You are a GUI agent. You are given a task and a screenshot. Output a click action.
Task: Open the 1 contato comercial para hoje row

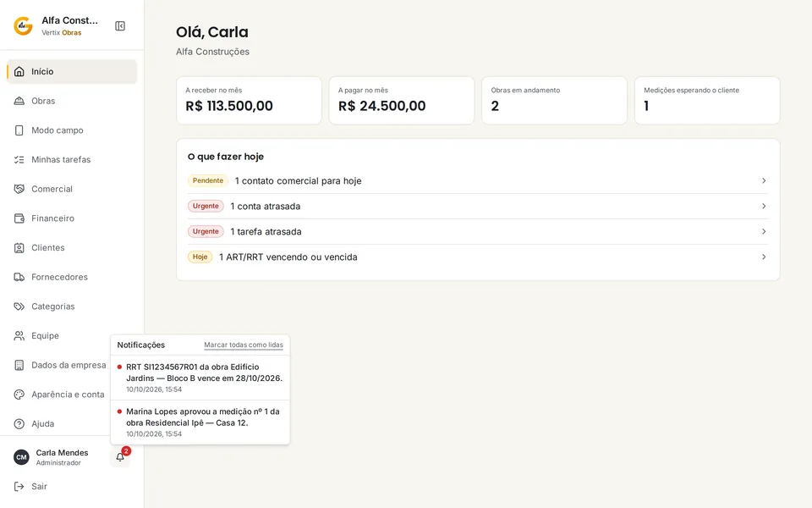coord(478,181)
